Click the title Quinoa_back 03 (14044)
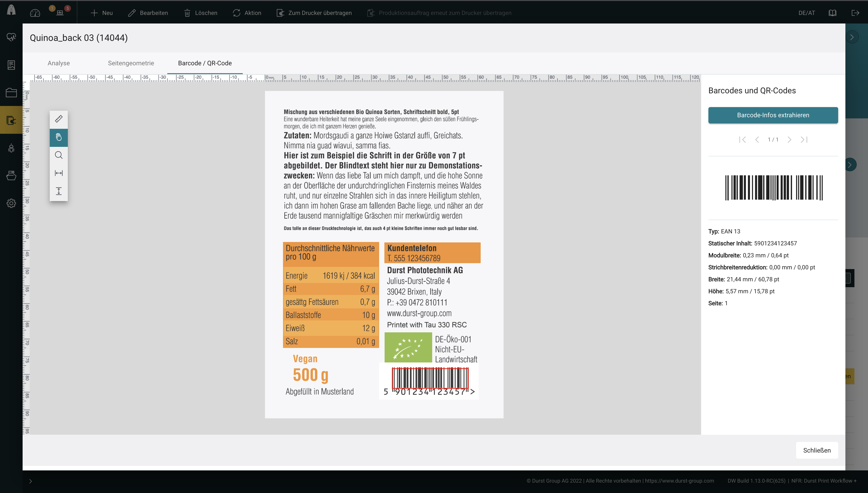Screen dimensions: 868x493 coord(79,38)
